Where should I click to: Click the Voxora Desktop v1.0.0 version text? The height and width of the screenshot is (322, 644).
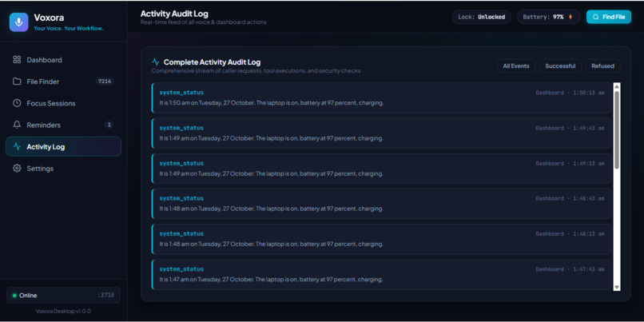coord(63,312)
